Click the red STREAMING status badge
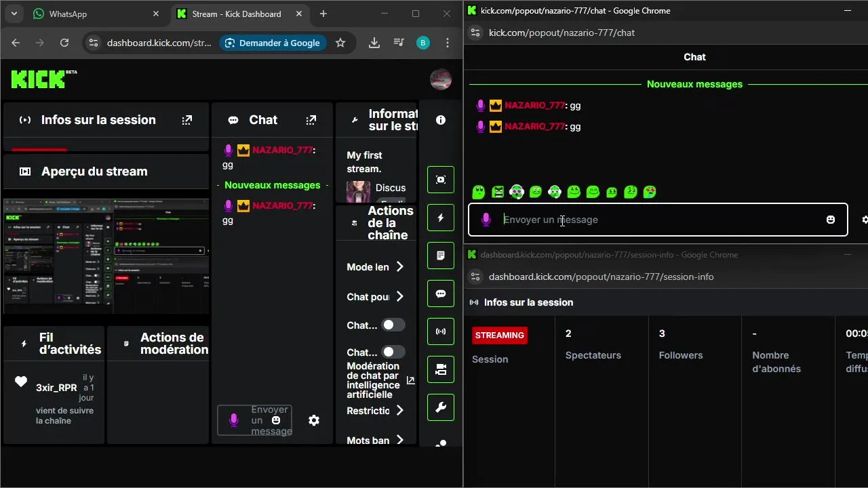Viewport: 868px width, 488px height. tap(500, 335)
